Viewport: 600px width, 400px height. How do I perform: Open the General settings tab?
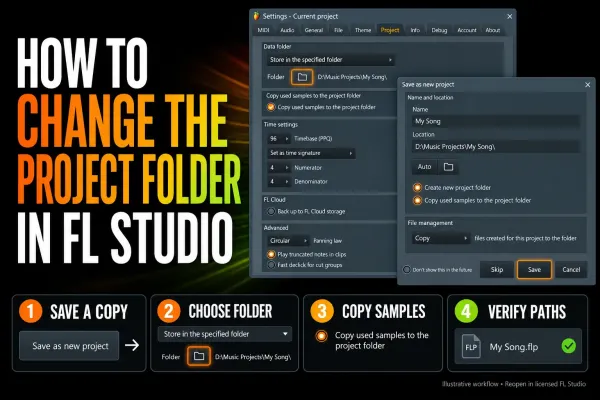pos(314,30)
